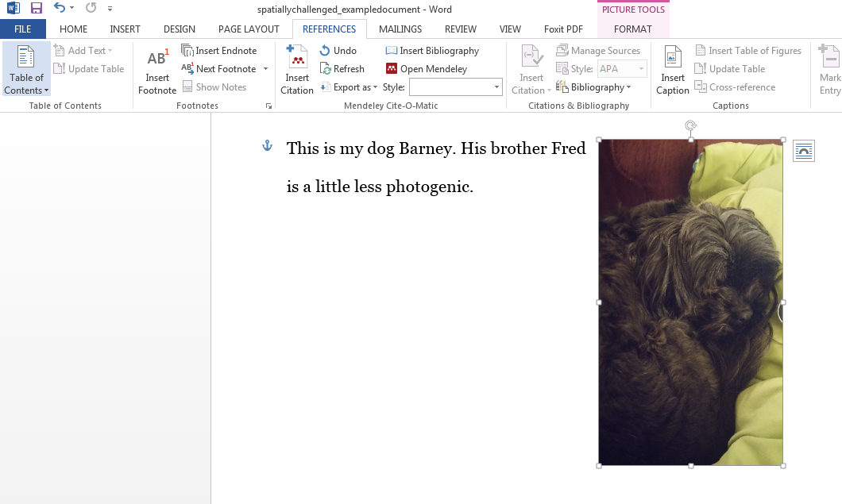The width and height of the screenshot is (842, 504).
Task: Click the Save icon in Quick Access Toolbar
Action: pos(36,8)
